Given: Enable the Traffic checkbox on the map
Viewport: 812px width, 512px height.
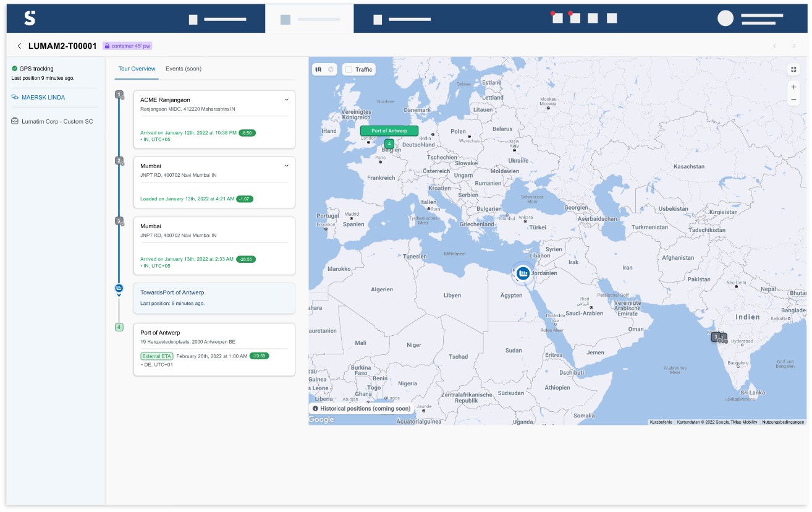Looking at the screenshot, I should [x=349, y=69].
